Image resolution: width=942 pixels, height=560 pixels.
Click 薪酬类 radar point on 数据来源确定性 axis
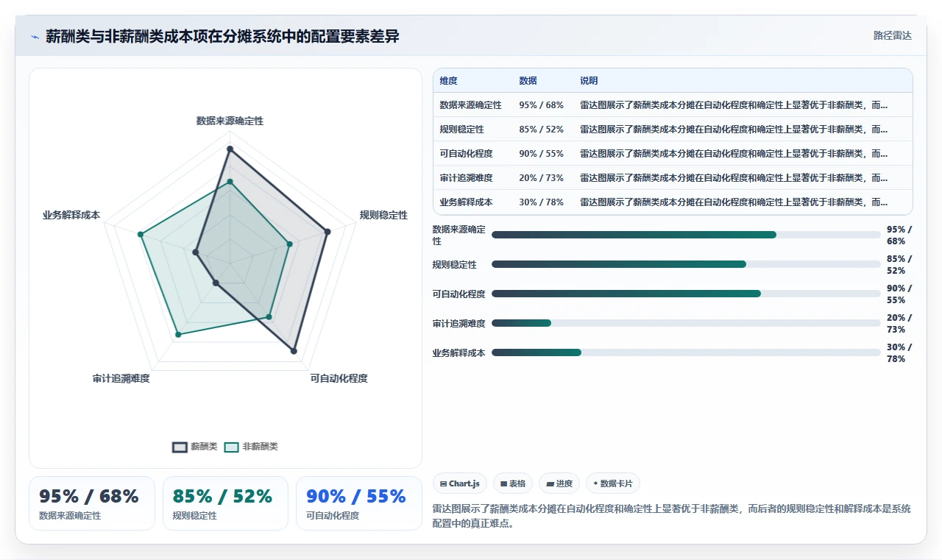(x=230, y=149)
